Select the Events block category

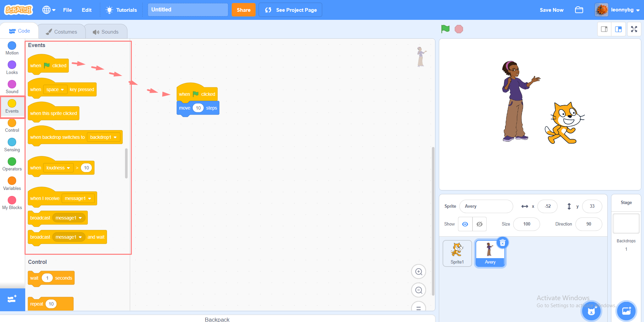click(12, 106)
